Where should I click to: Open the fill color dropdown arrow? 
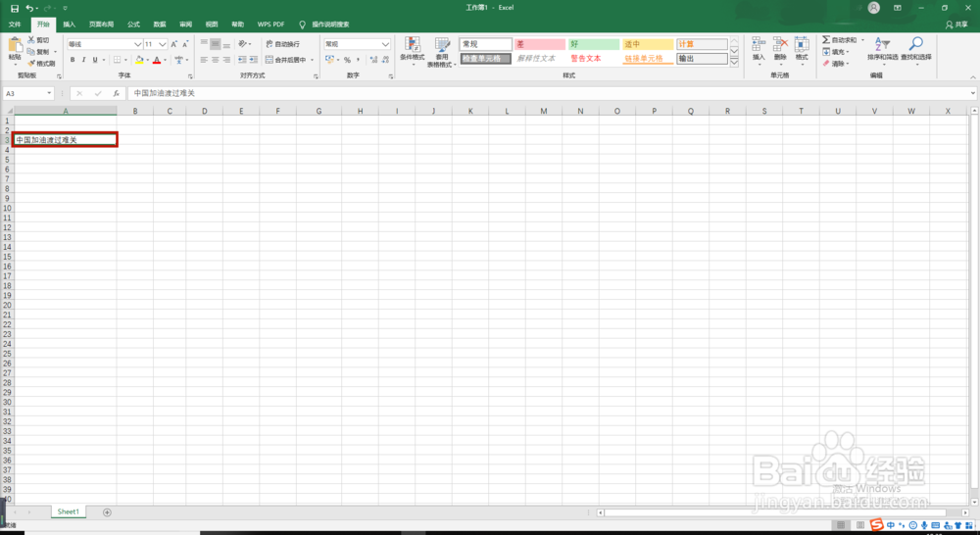pyautogui.click(x=148, y=61)
